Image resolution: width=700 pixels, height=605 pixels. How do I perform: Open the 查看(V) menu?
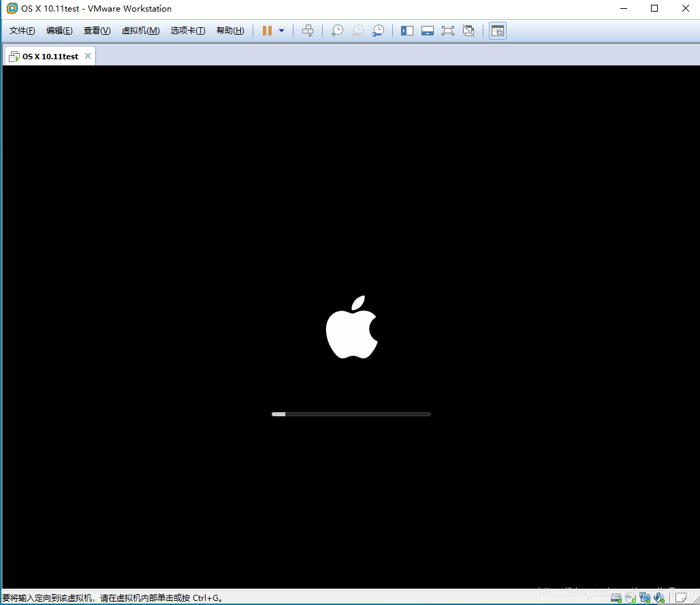97,31
